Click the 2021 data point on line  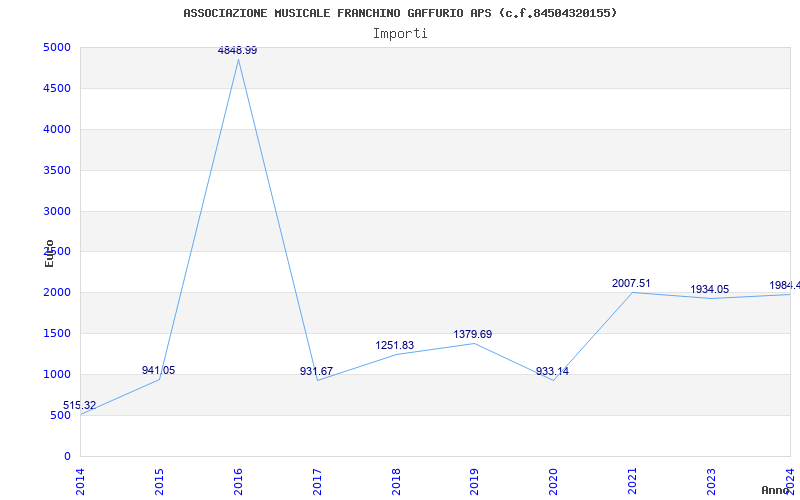[x=632, y=292]
